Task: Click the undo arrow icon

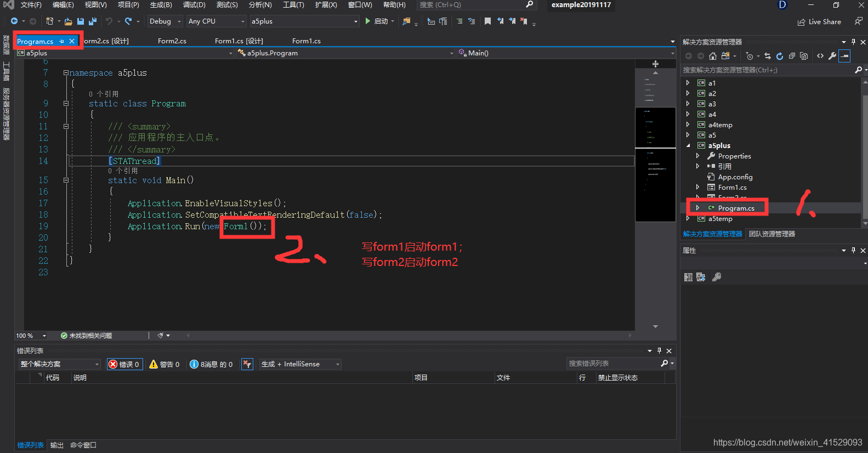Action: (x=109, y=21)
